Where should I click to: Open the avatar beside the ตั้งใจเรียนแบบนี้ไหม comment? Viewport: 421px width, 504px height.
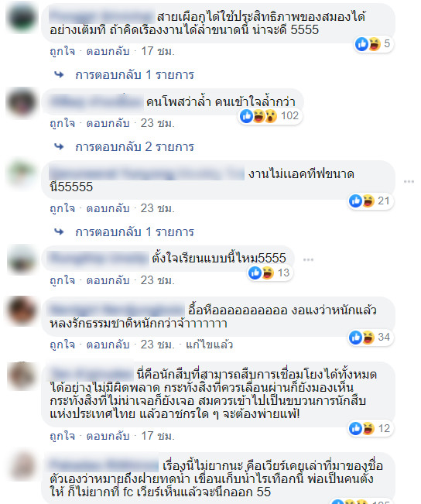[22, 259]
